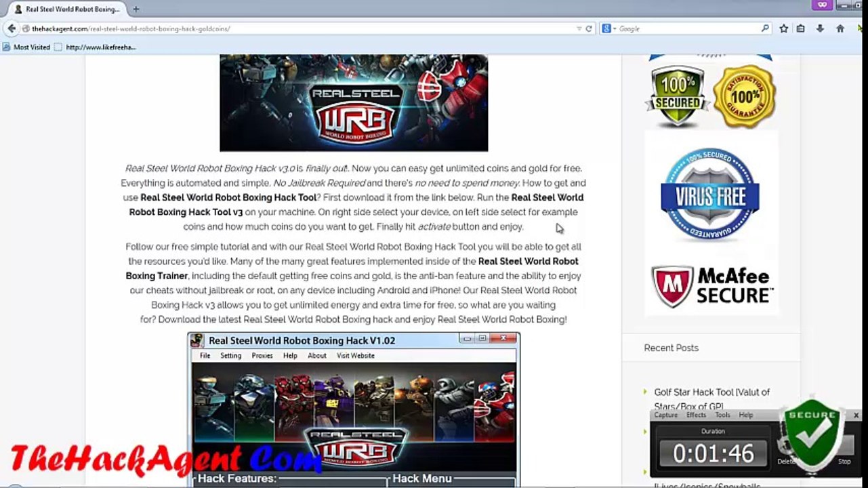Image resolution: width=868 pixels, height=488 pixels.
Task: Click the site identity globe icon
Action: point(26,28)
